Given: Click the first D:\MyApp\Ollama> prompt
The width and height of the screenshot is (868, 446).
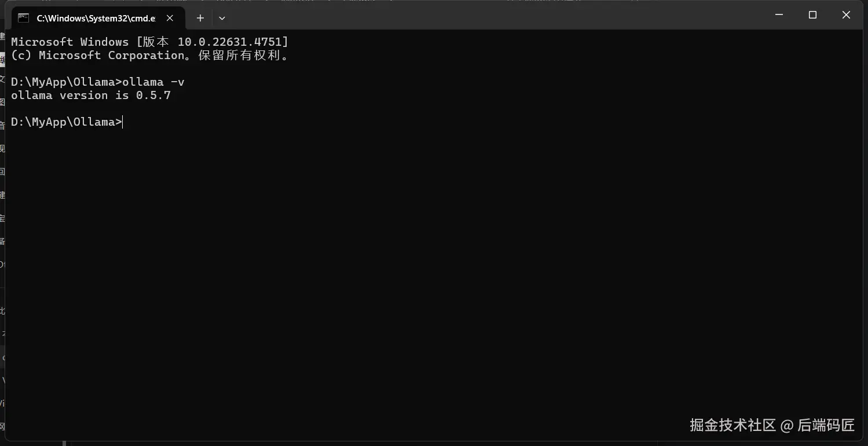Looking at the screenshot, I should (67, 82).
